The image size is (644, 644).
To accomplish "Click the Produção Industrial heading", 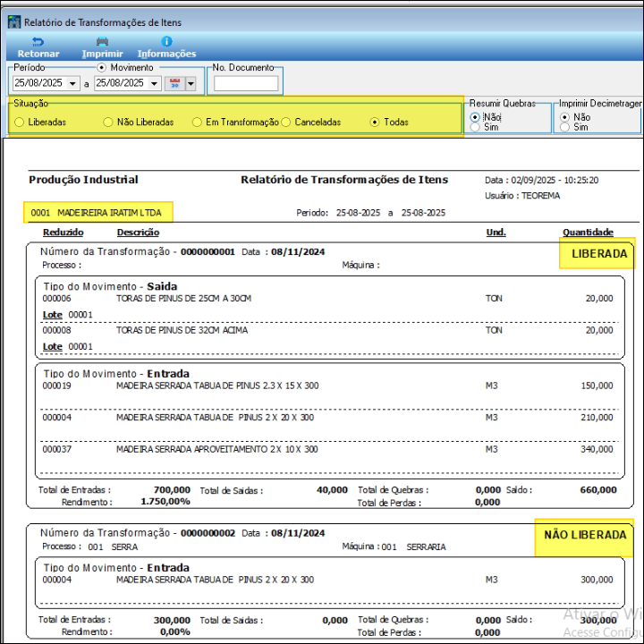I will point(83,180).
